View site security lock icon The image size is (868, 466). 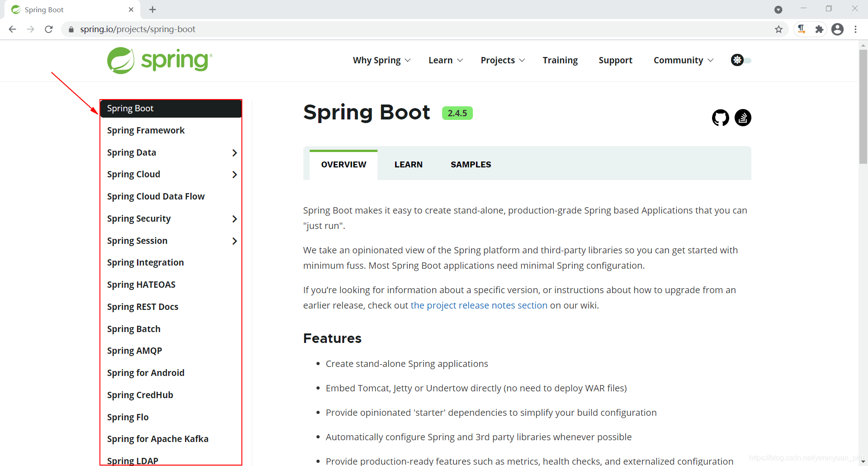click(x=71, y=29)
